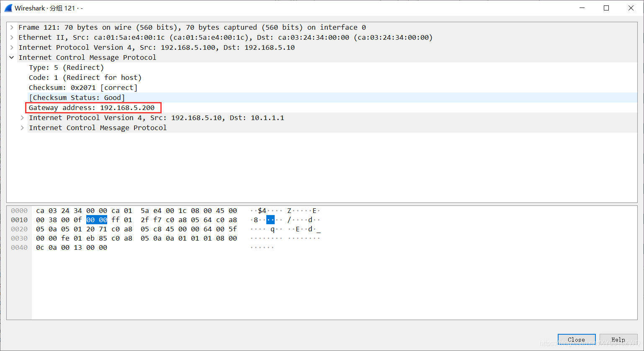Click hex offset 0020 in byte pane
The width and height of the screenshot is (644, 351).
pyautogui.click(x=19, y=229)
